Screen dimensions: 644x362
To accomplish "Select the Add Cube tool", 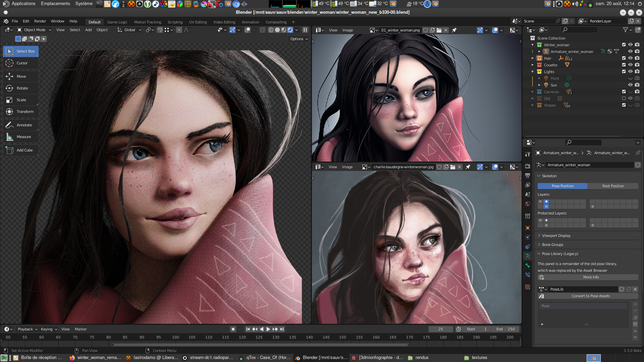I will [x=21, y=150].
